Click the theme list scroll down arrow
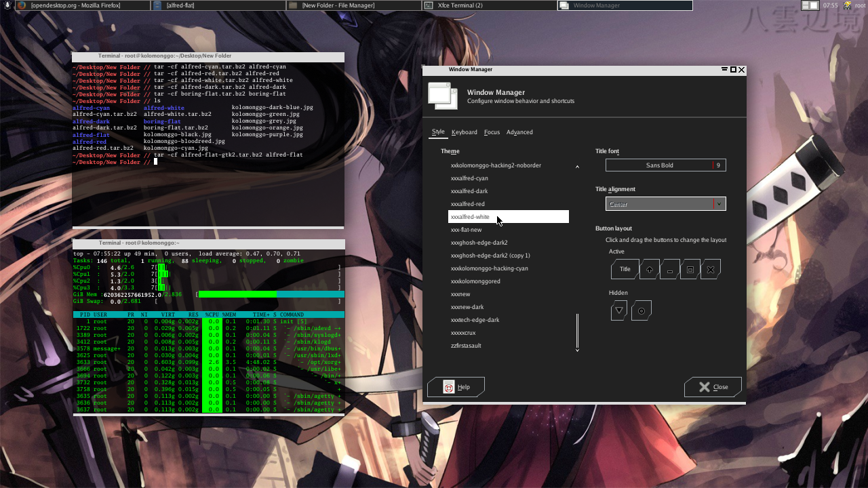Viewport: 868px width, 488px height. 577,350
